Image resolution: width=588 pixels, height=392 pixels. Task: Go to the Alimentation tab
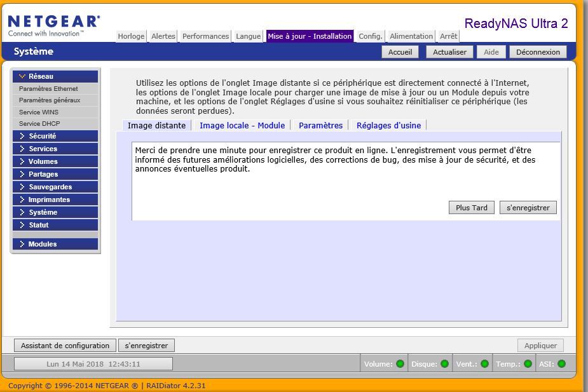pyautogui.click(x=411, y=36)
